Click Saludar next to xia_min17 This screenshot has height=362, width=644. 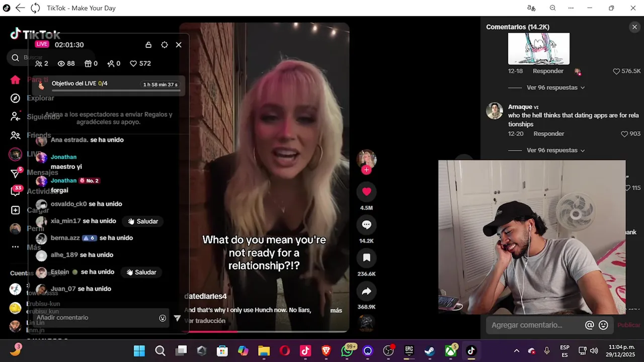pyautogui.click(x=143, y=221)
